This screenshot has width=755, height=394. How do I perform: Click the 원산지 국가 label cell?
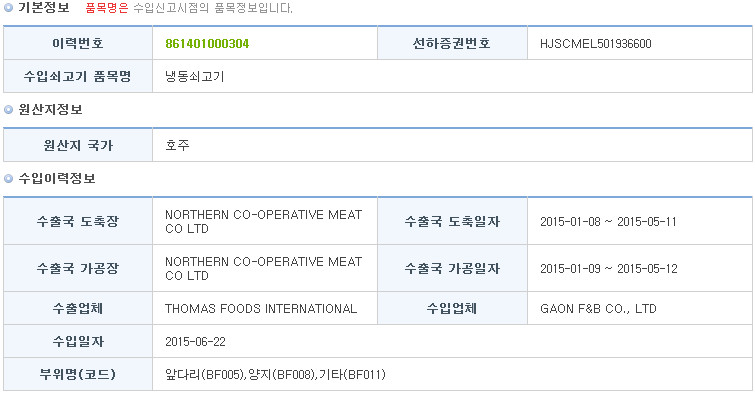click(78, 145)
